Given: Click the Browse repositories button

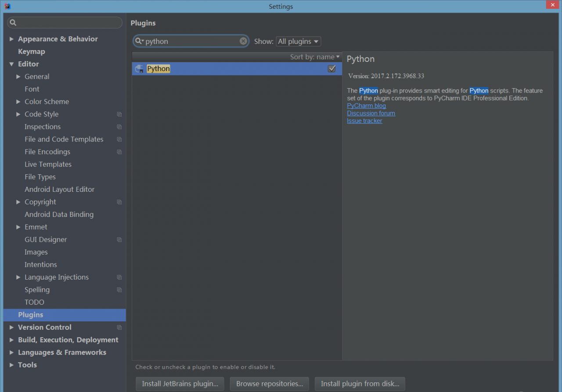Looking at the screenshot, I should [x=270, y=384].
